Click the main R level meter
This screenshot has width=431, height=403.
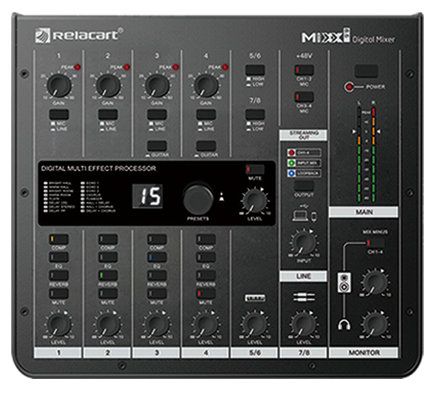[x=373, y=154]
